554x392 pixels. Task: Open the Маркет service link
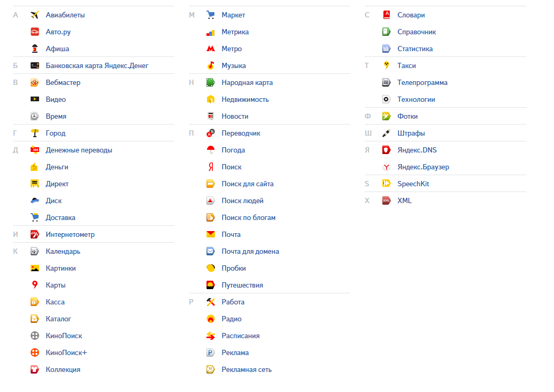coord(233,15)
